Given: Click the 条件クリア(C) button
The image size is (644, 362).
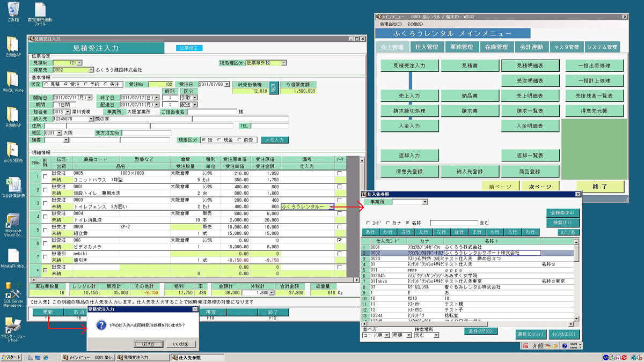Looking at the screenshot, I should click(x=481, y=331).
